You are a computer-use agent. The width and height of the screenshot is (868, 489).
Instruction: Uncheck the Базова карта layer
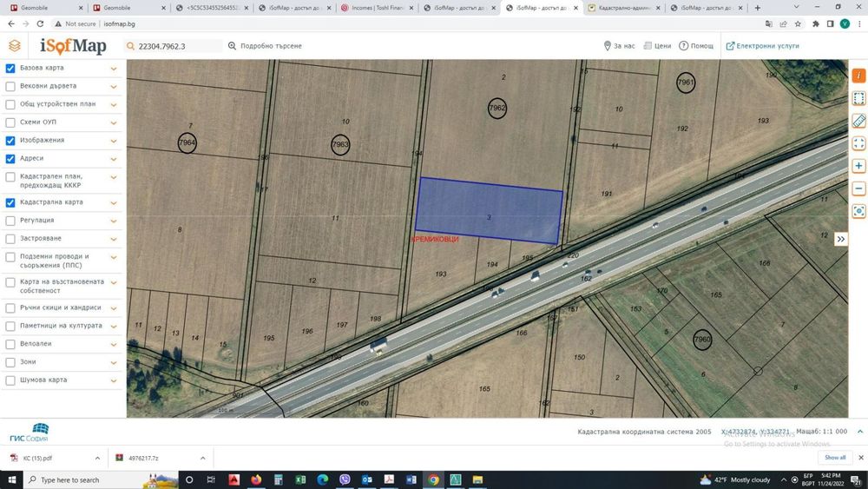click(x=10, y=68)
